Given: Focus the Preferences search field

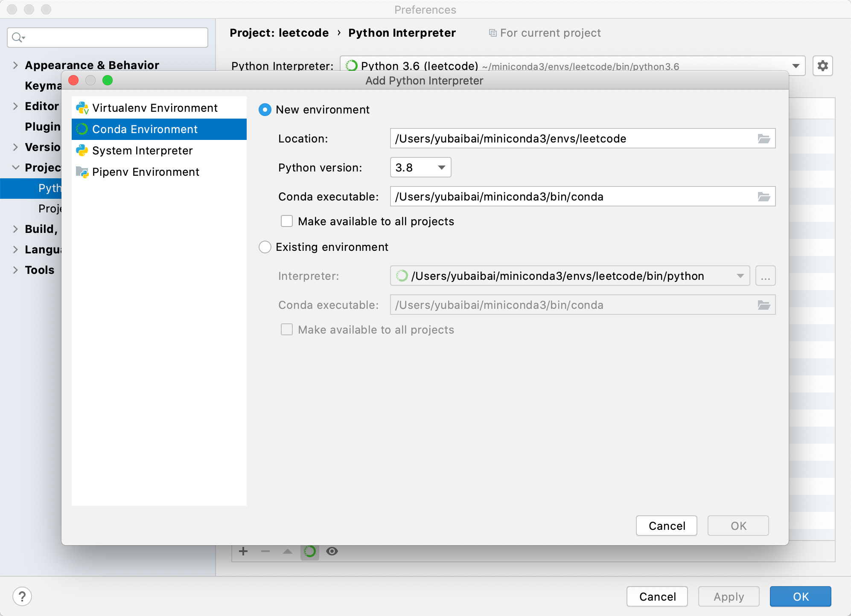Looking at the screenshot, I should click(x=108, y=38).
